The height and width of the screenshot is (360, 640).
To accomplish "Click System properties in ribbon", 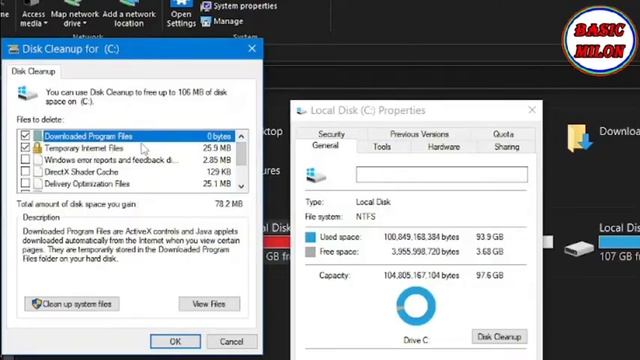I will [x=245, y=6].
